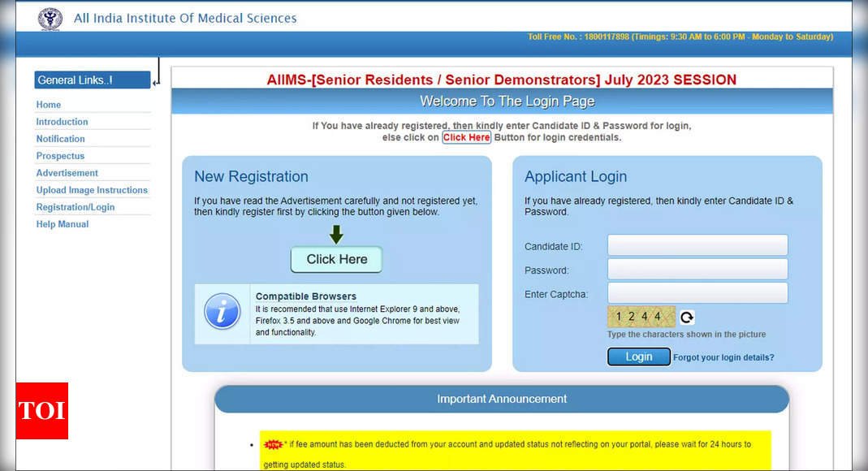Image resolution: width=868 pixels, height=471 pixels.
Task: Click the Enter Captcha label
Action: pyautogui.click(x=556, y=295)
